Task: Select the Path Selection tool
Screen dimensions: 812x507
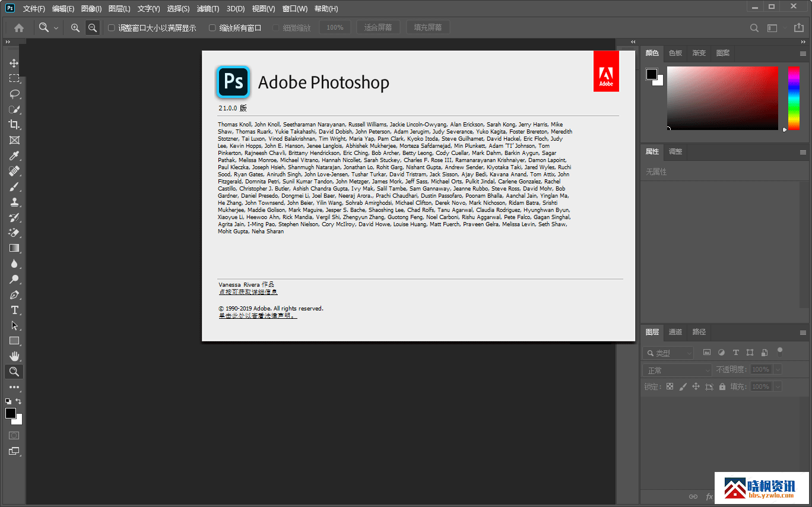Action: tap(14, 325)
